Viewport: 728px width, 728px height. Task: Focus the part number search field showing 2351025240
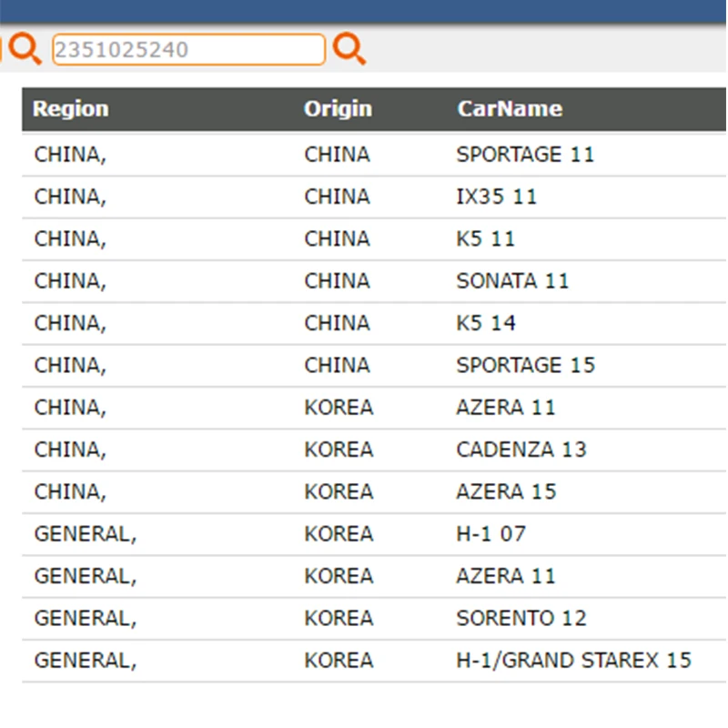point(188,49)
